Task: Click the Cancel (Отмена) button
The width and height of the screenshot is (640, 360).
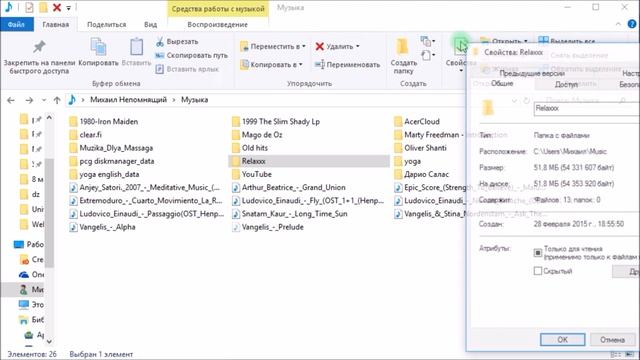Action: (x=612, y=340)
